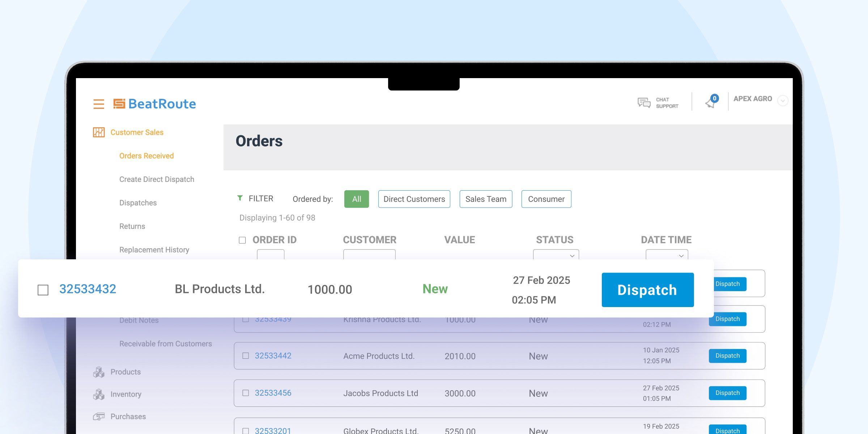Image resolution: width=868 pixels, height=434 pixels.
Task: Open the Chat Support icon
Action: [644, 103]
